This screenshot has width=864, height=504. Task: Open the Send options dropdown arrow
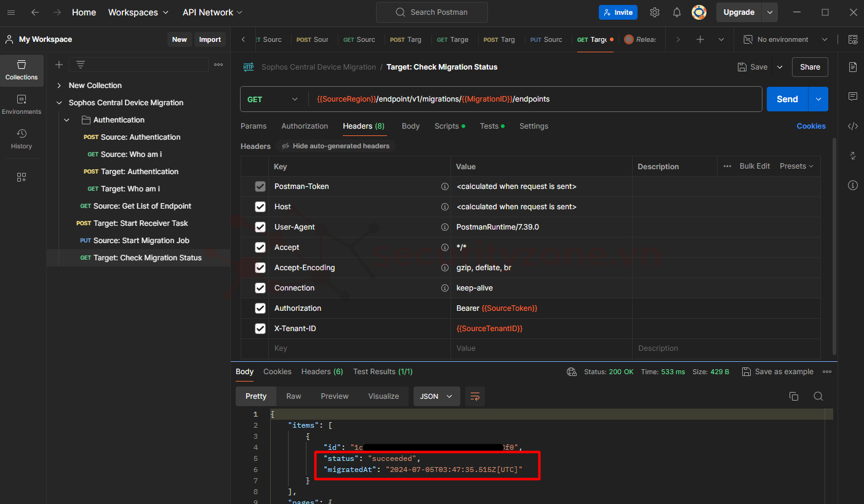818,99
